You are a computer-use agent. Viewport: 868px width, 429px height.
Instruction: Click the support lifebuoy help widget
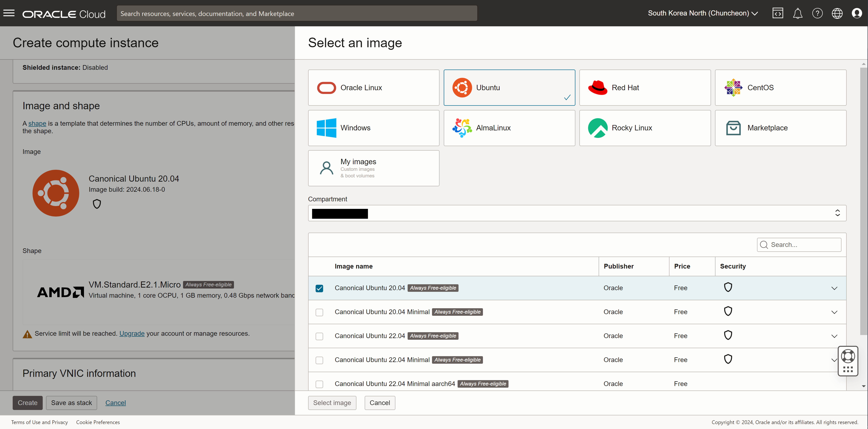848,356
